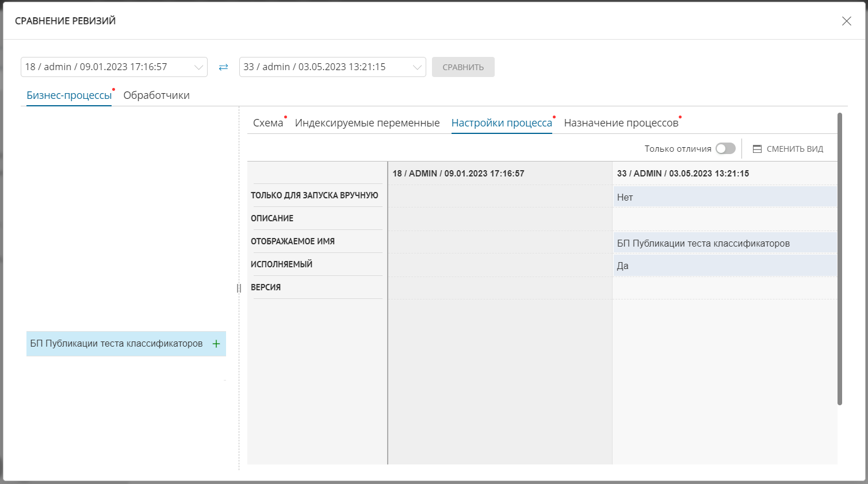Click row label ТОЛЬКО ДЛЯ ЗАПУСКА ВРУЧНУЮ
The width and height of the screenshot is (868, 484).
(315, 195)
